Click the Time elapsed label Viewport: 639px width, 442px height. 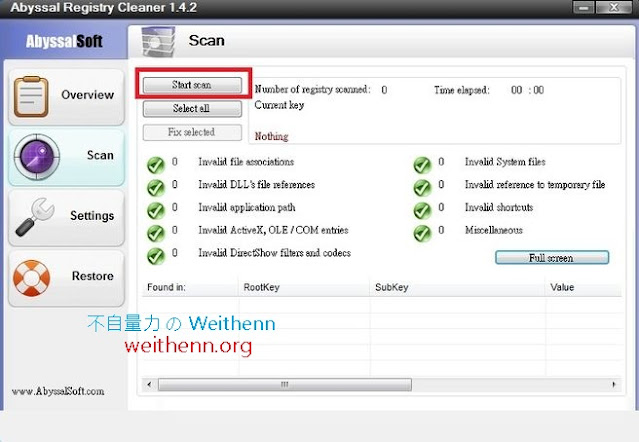(462, 90)
